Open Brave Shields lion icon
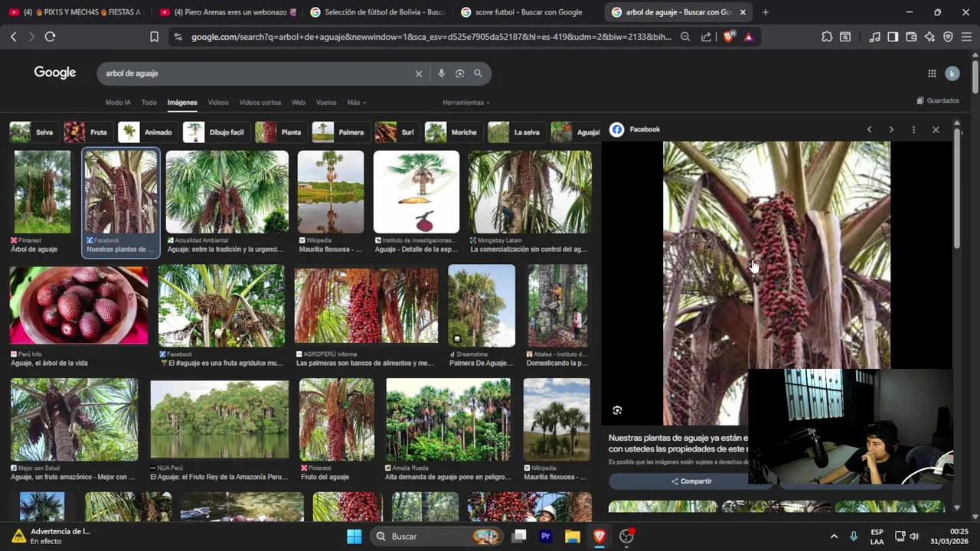 point(728,37)
